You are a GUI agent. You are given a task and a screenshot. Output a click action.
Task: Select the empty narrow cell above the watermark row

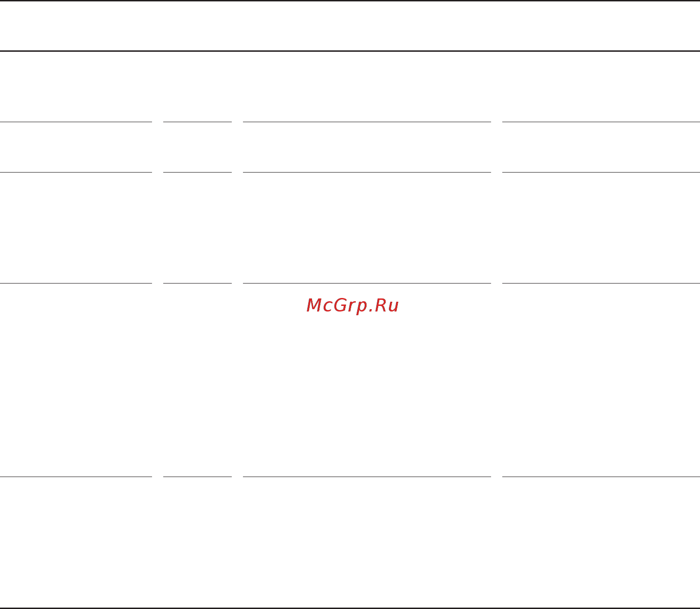click(197, 228)
